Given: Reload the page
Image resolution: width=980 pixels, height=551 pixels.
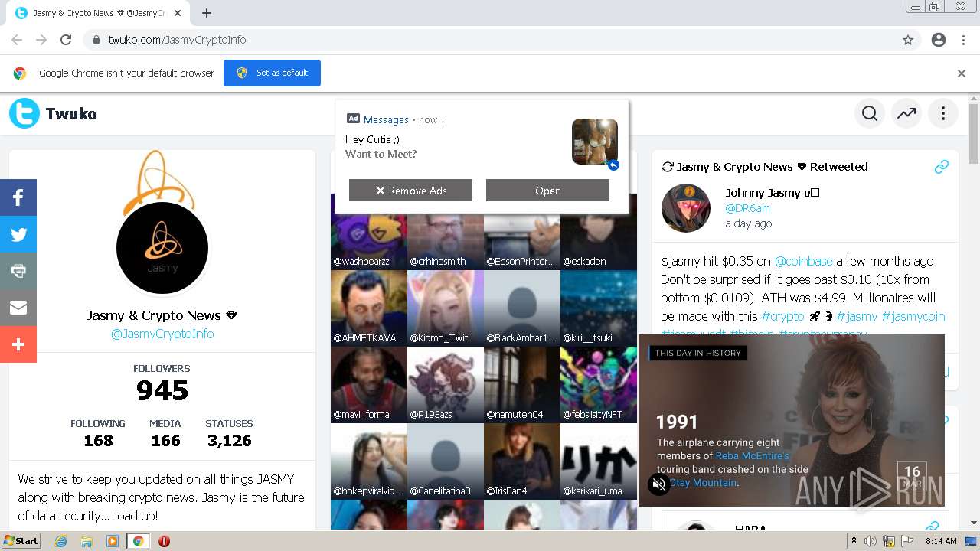Looking at the screenshot, I should (66, 40).
